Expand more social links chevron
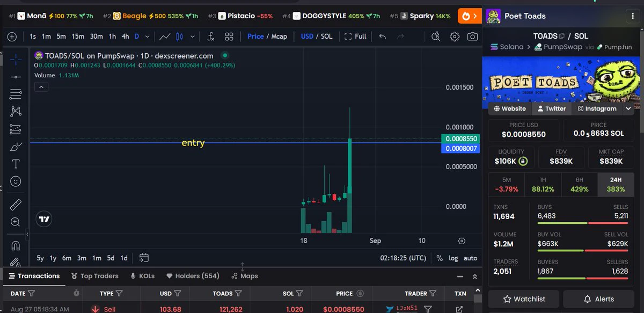The width and height of the screenshot is (644, 313). 628,108
